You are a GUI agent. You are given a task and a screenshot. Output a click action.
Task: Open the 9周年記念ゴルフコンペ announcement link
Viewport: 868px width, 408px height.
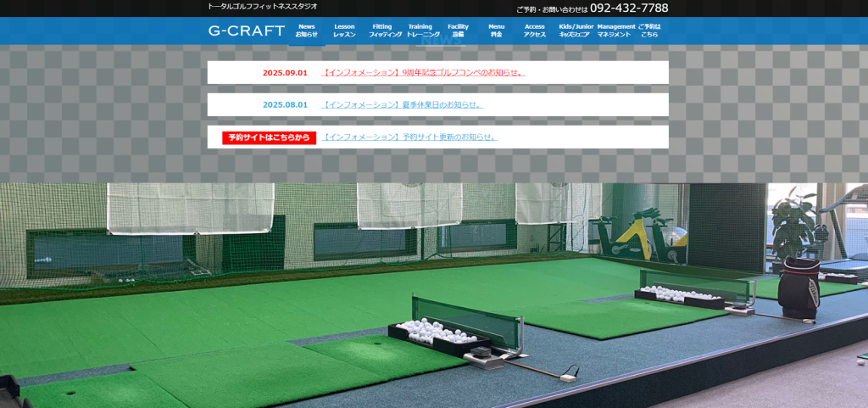click(x=424, y=73)
